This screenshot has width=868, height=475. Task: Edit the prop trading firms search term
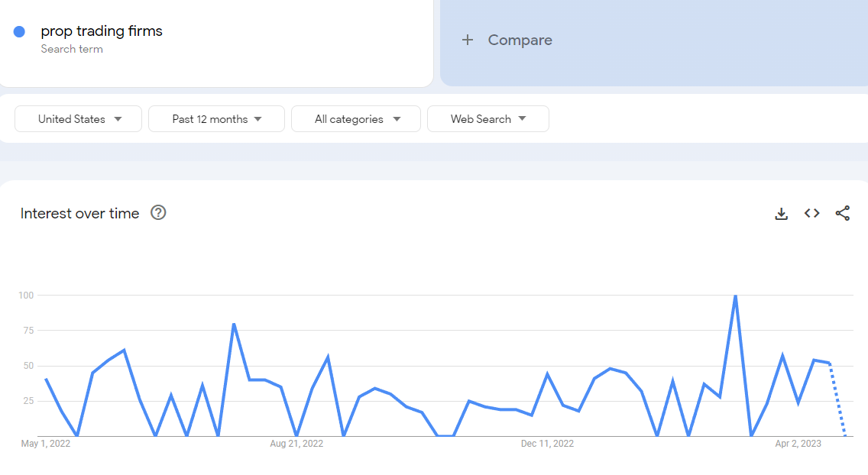pos(102,31)
